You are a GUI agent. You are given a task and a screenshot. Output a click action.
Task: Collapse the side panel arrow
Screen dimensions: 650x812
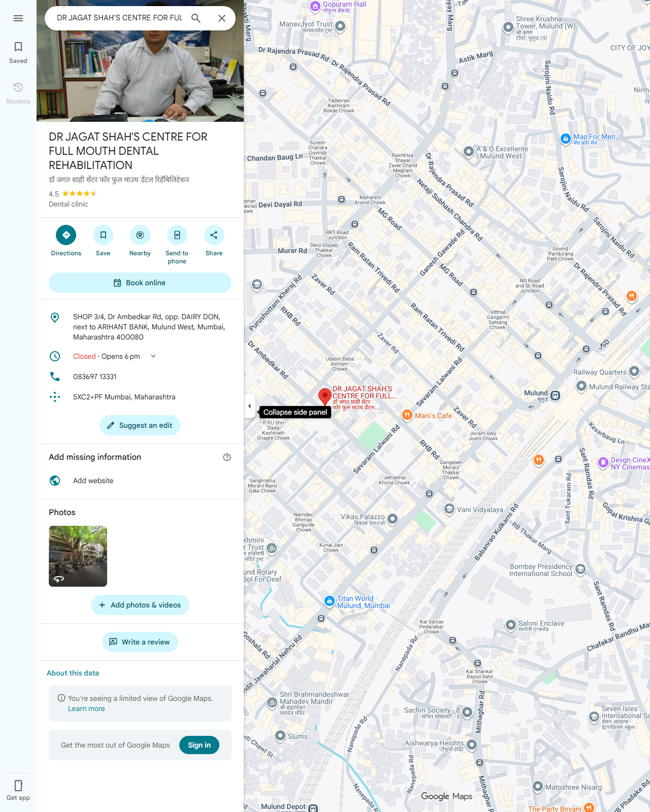[x=249, y=406]
